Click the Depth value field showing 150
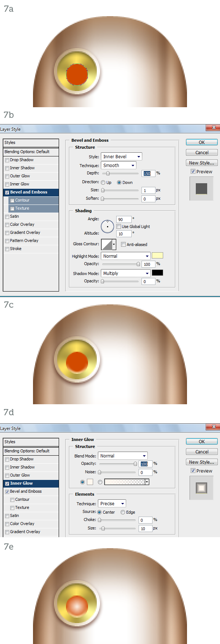This screenshot has height=644, width=220. 148,173
